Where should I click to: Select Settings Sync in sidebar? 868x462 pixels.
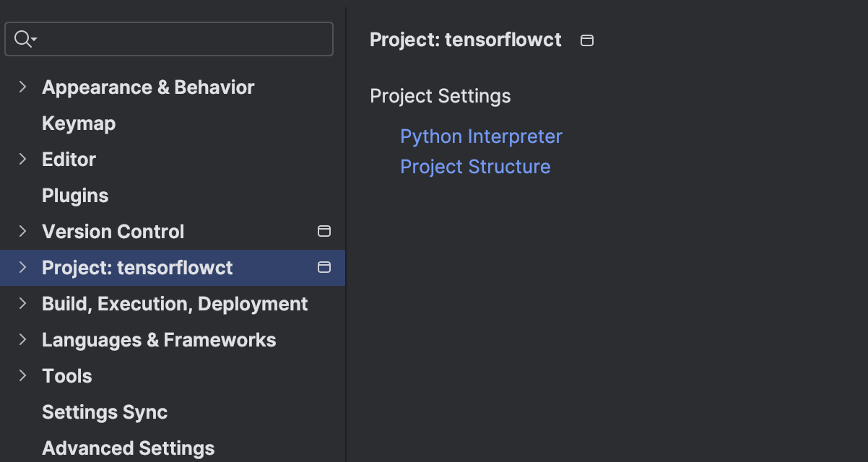click(105, 412)
